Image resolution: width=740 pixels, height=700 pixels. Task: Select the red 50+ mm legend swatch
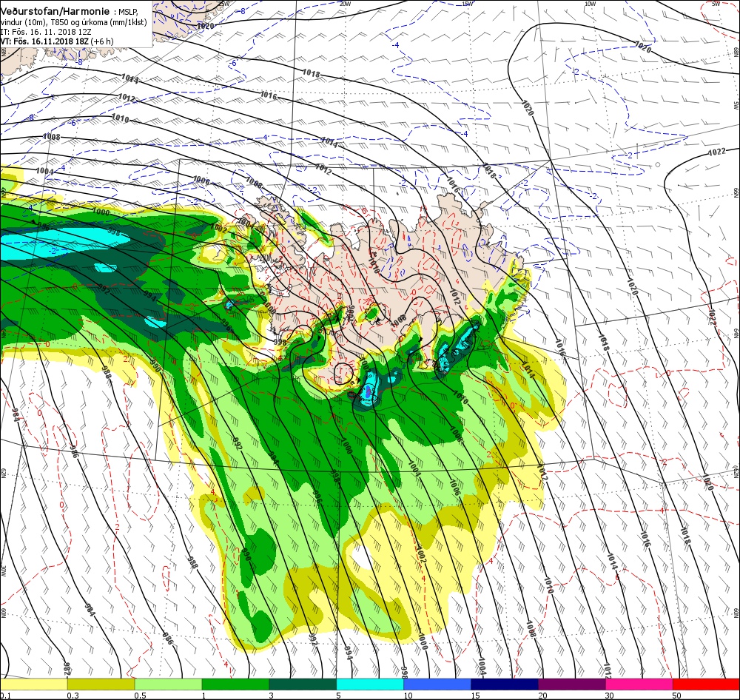point(706,684)
